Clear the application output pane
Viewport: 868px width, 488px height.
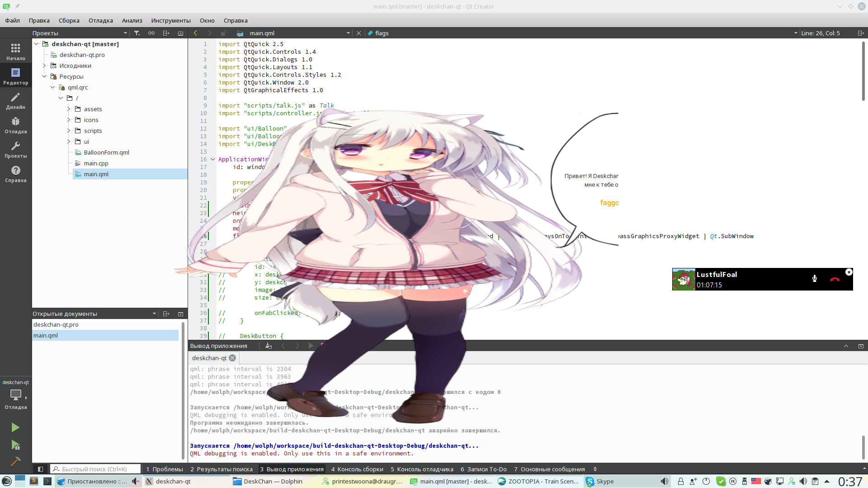(x=269, y=346)
